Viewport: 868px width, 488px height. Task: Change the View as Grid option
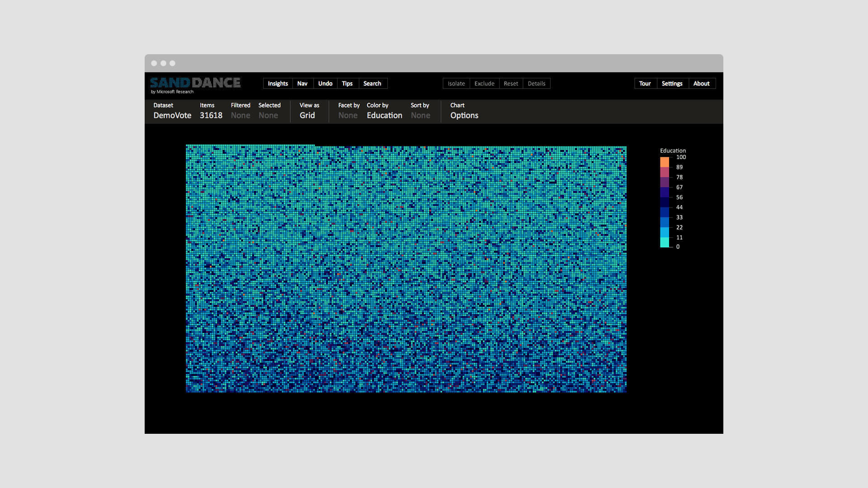pyautogui.click(x=309, y=111)
